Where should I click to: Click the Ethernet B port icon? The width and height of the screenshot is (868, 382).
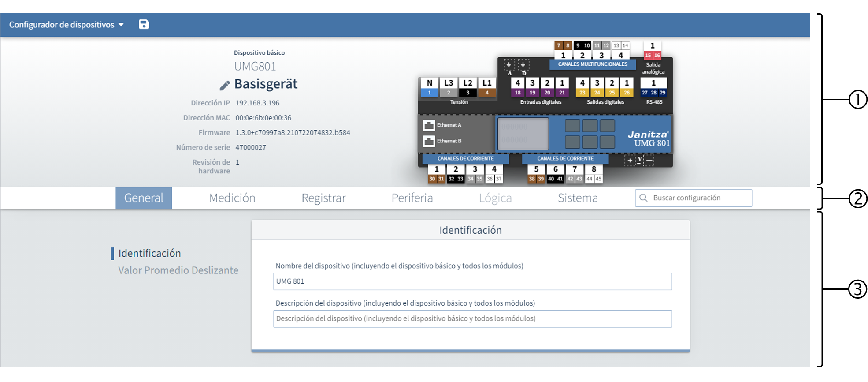click(x=429, y=141)
